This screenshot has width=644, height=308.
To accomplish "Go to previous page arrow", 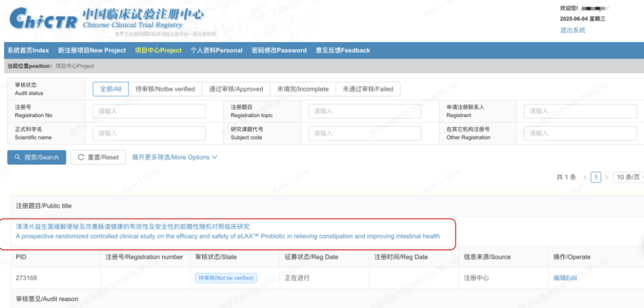I will [586, 177].
